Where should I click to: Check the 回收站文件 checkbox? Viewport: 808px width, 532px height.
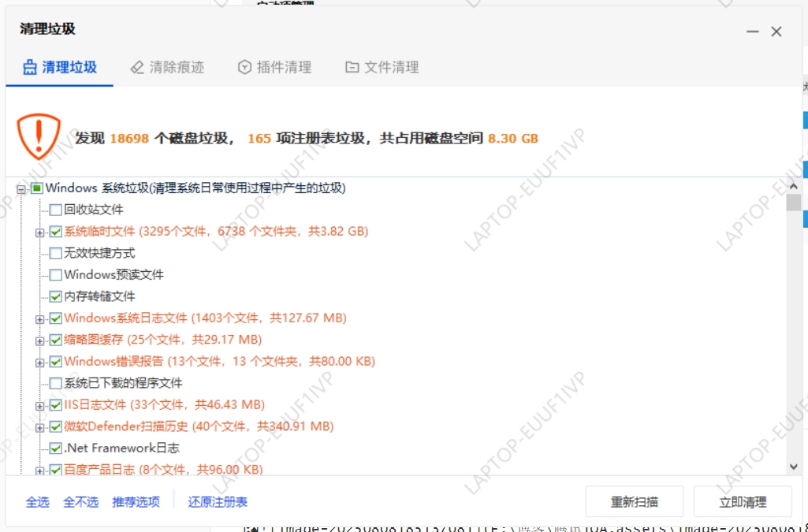(x=56, y=210)
